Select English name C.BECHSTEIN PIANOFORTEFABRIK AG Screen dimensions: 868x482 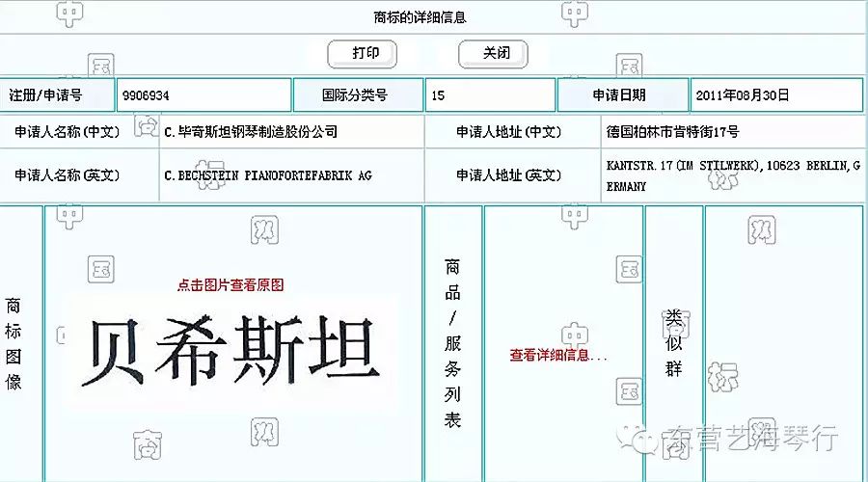(x=268, y=175)
